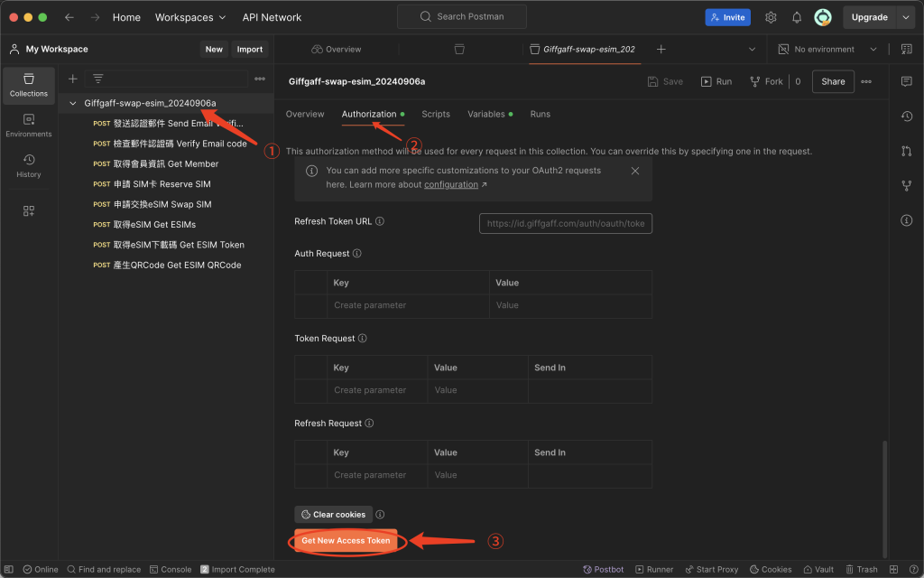Click the Search Postman box
Viewport: 924px width, 578px height.
point(462,16)
